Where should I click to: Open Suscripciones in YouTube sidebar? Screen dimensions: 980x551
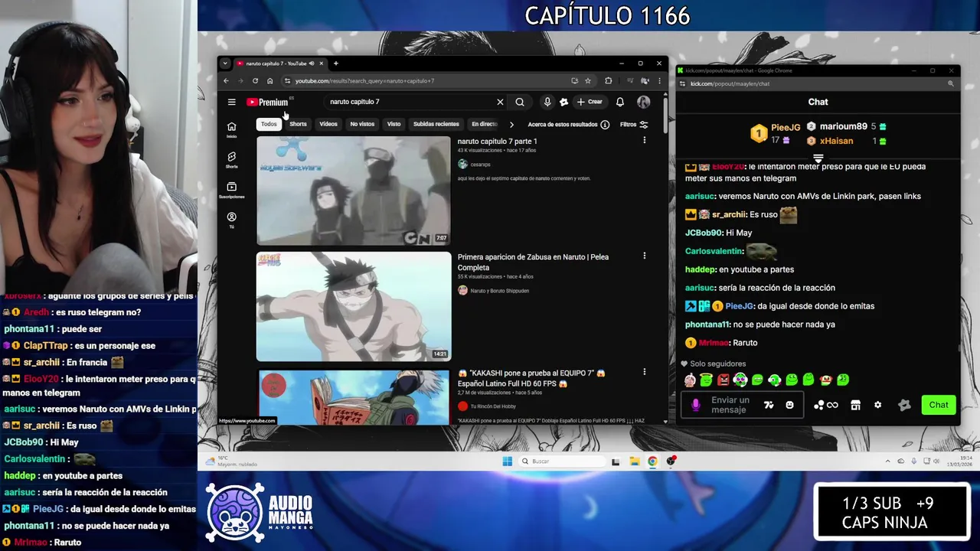(x=231, y=190)
